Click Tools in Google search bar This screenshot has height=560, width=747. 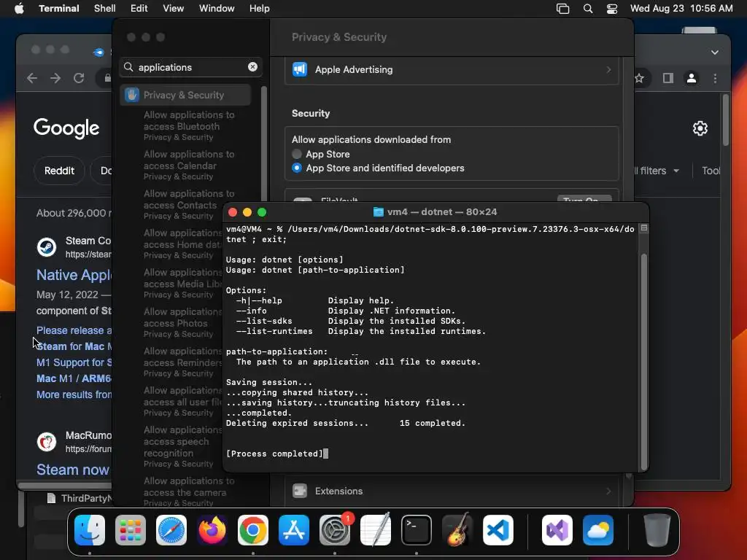coord(711,171)
